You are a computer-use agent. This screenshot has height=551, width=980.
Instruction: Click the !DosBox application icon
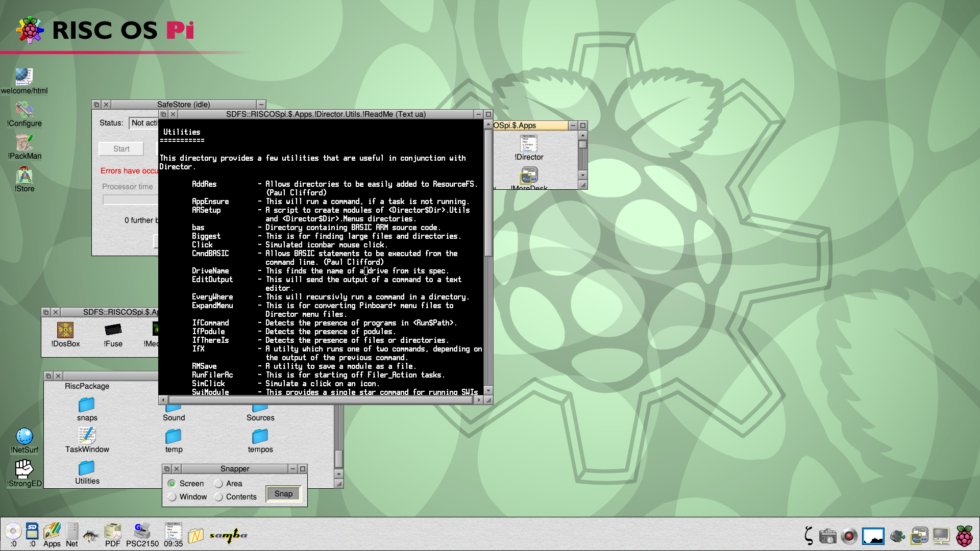[x=65, y=335]
